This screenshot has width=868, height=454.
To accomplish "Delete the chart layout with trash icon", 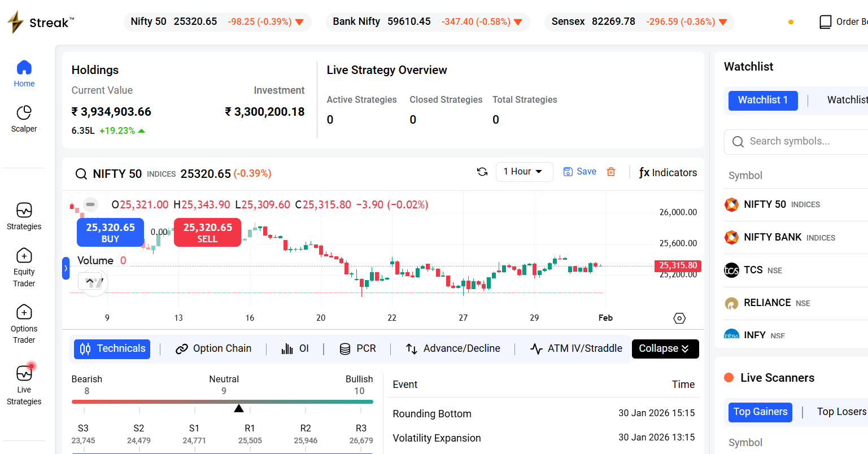I will (x=611, y=172).
